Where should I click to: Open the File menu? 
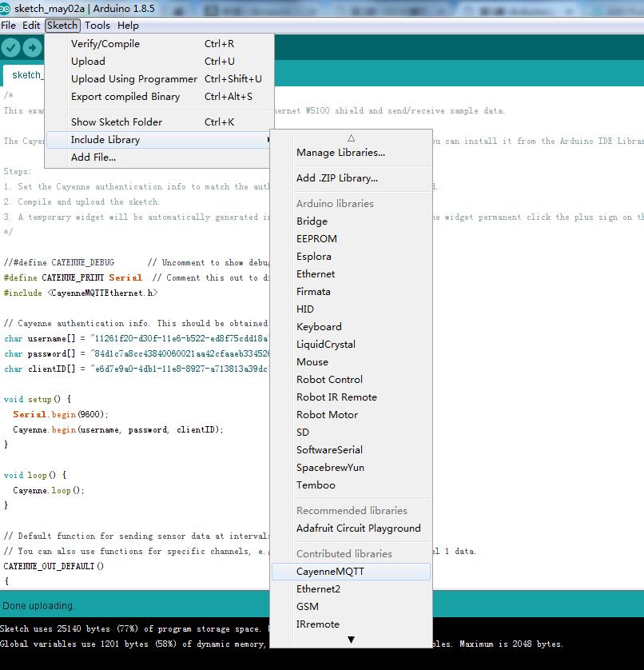(x=9, y=26)
